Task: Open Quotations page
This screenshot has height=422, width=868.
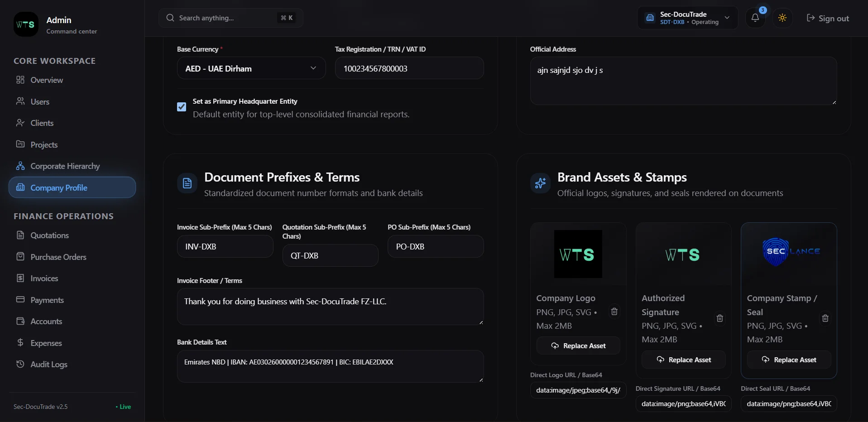Action: pyautogui.click(x=72, y=235)
